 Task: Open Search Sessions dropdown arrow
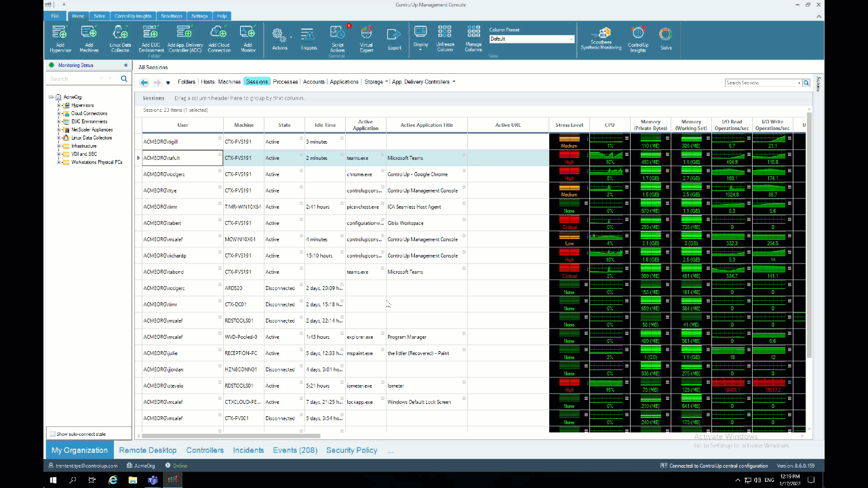point(800,83)
